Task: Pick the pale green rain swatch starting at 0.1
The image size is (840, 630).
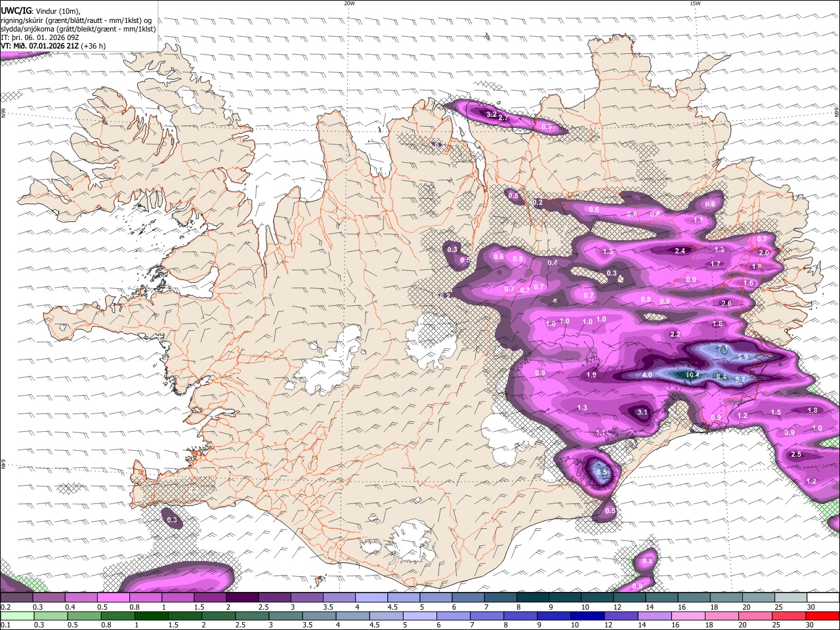Action: pyautogui.click(x=16, y=616)
